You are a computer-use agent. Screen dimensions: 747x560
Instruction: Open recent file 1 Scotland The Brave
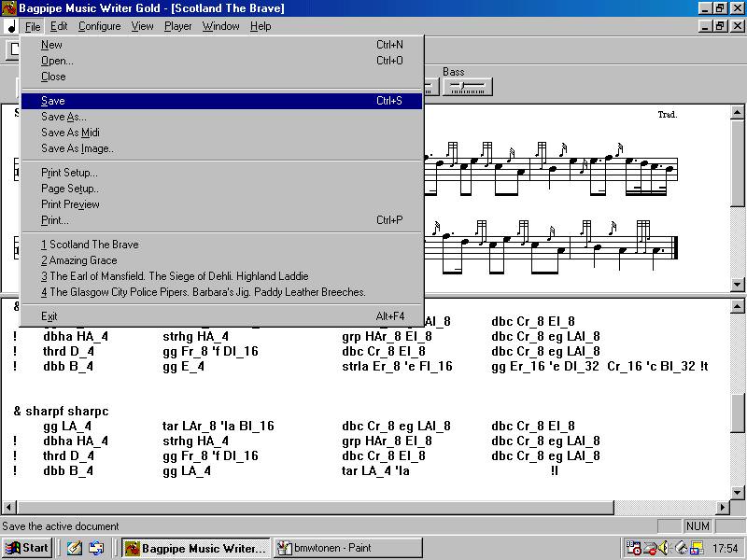coord(221,245)
